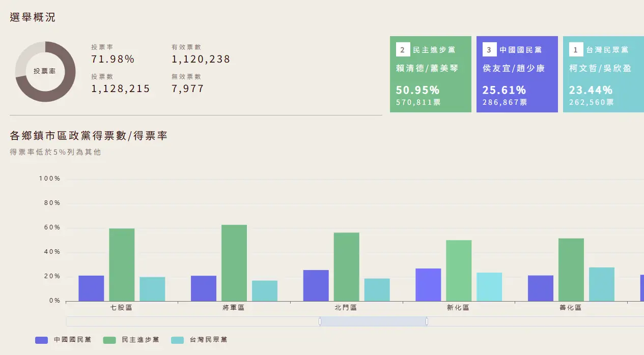Screen dimensions: 644x355
Task: Toggle the 中國國民黨 legend series
Action: [63, 340]
